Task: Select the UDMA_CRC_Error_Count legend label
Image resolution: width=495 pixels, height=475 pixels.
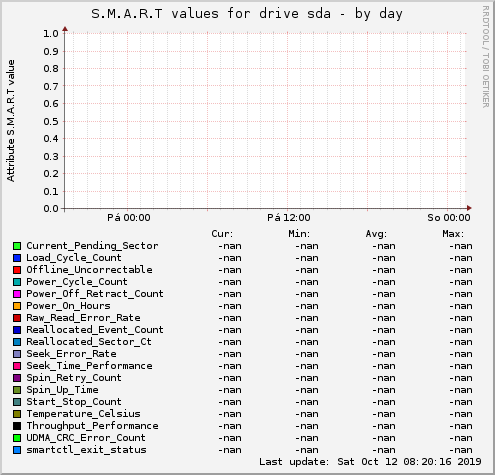Action: click(x=86, y=438)
